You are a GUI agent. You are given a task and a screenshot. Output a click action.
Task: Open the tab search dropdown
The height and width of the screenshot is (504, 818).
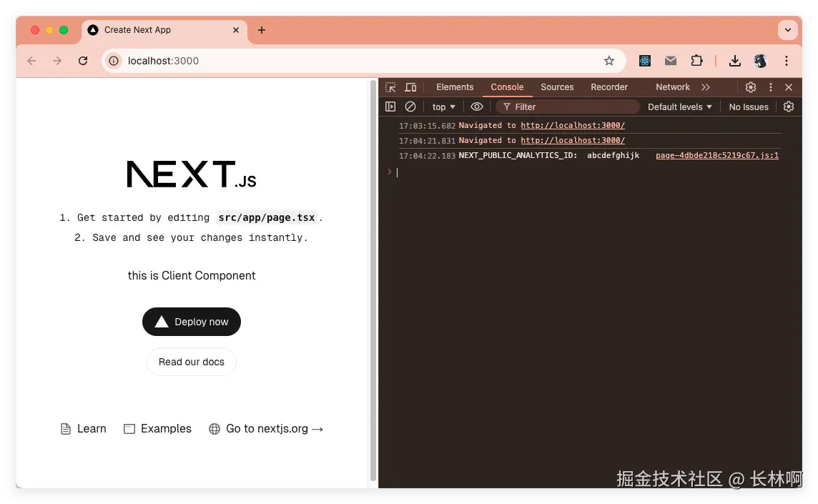point(788,30)
